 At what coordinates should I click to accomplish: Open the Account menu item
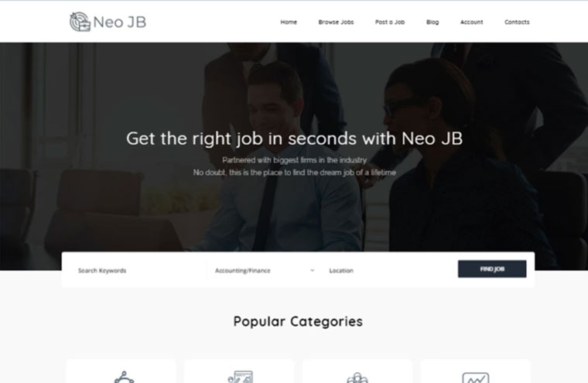471,22
